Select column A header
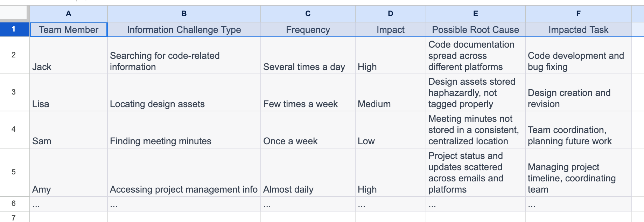This screenshot has width=644, height=222. pyautogui.click(x=68, y=14)
